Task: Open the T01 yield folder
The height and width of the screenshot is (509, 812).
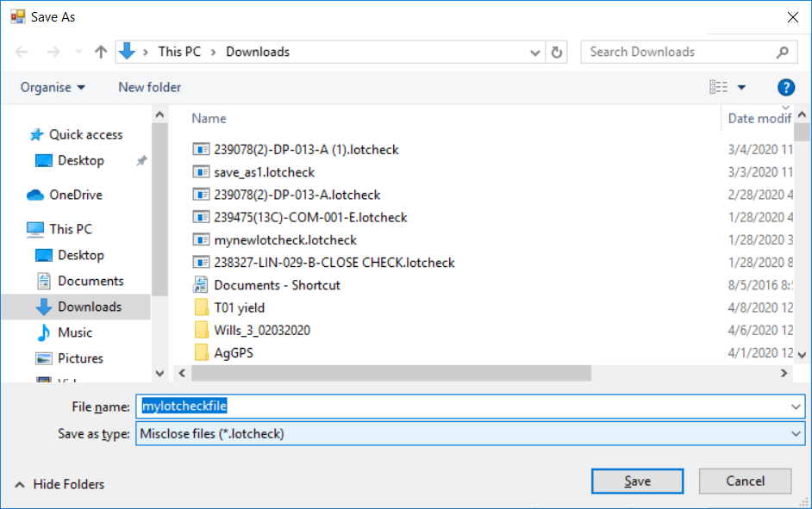Action: coord(239,307)
